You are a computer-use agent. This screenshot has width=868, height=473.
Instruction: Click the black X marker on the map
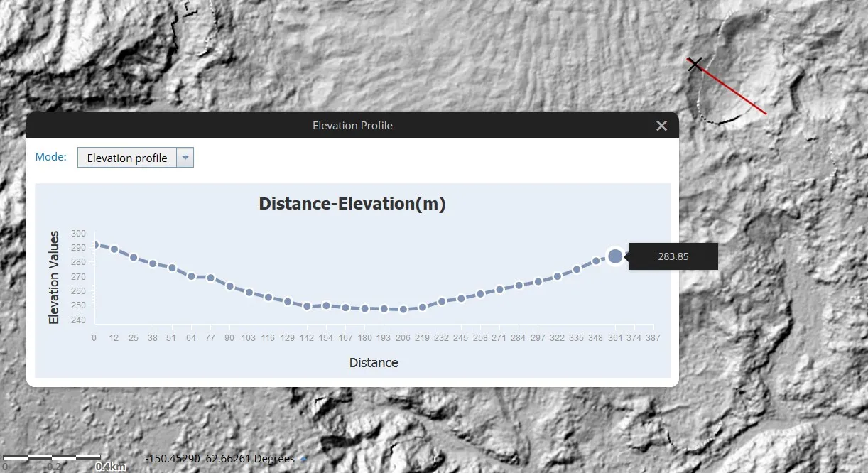695,64
